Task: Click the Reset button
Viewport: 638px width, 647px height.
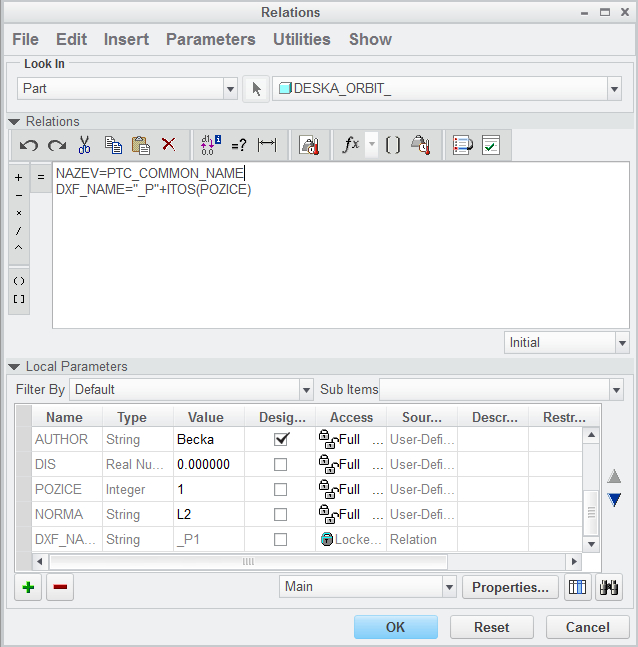Action: (x=491, y=627)
